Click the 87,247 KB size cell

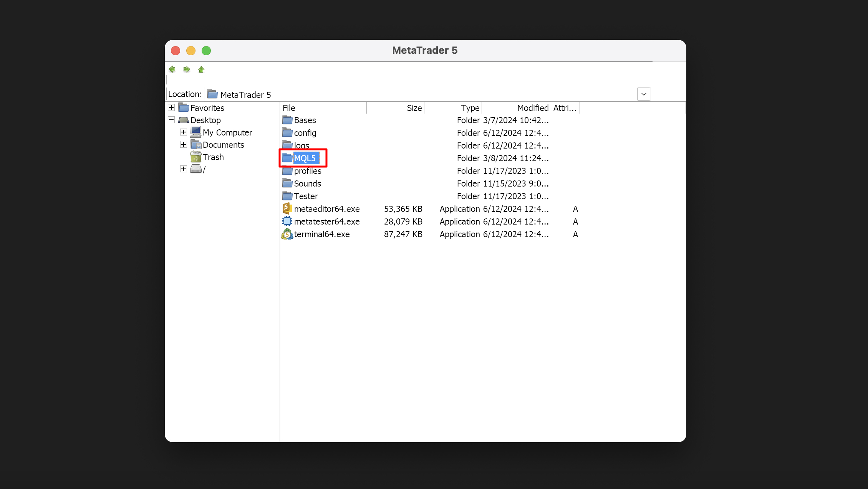pyautogui.click(x=403, y=234)
